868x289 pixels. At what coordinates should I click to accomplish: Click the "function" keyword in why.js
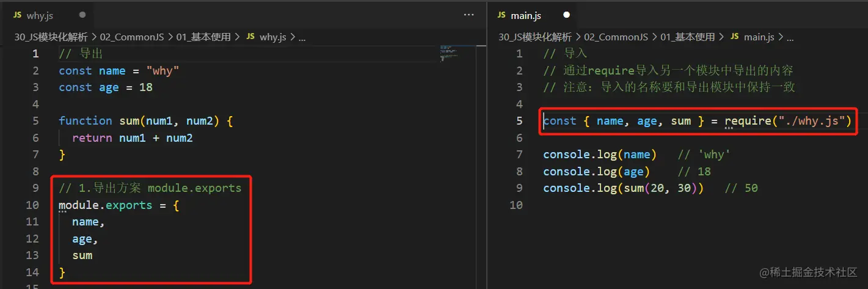pos(86,121)
